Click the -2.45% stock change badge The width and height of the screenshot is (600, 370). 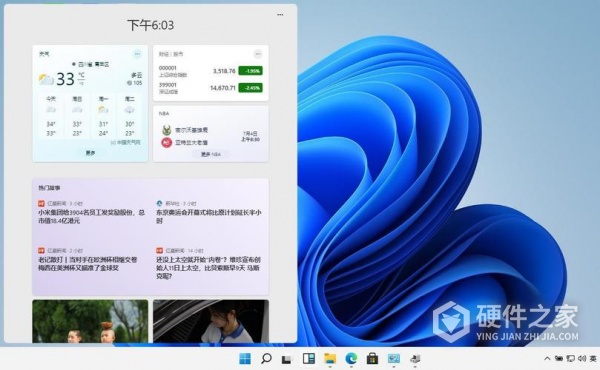251,88
